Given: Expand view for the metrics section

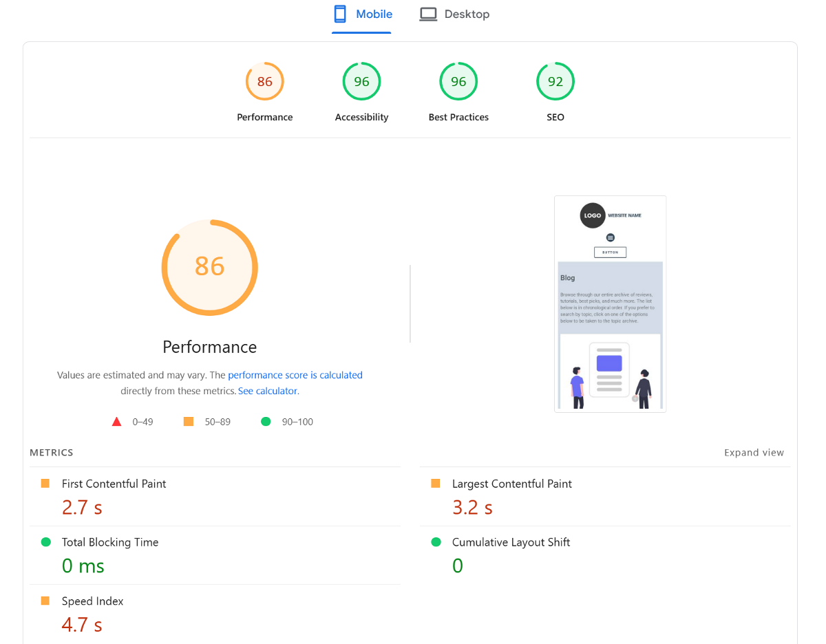Looking at the screenshot, I should (x=754, y=452).
